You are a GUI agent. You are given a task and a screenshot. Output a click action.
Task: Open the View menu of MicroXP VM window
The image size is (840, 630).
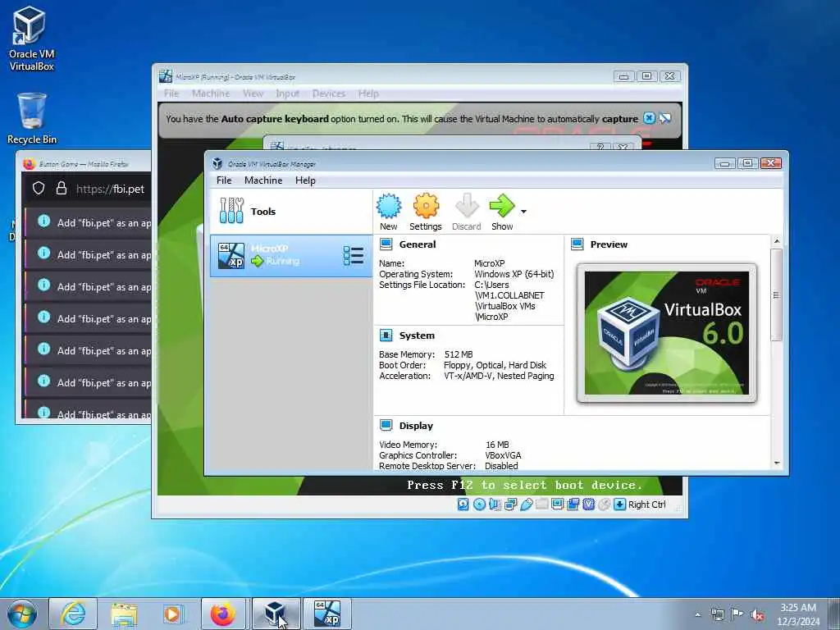tap(253, 94)
